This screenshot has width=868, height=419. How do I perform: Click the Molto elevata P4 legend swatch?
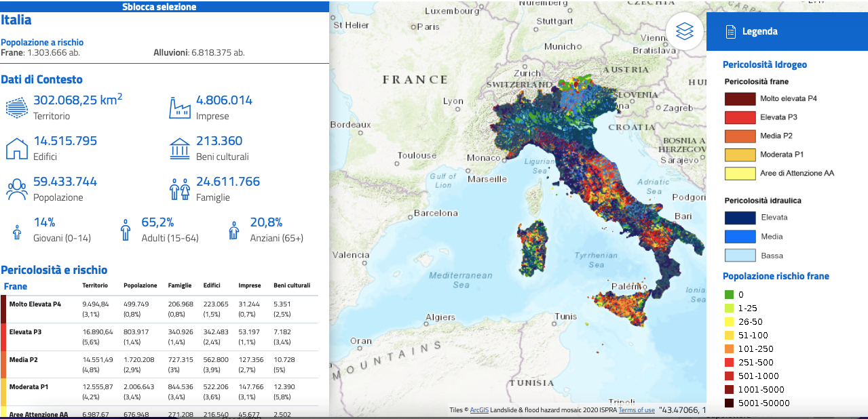click(x=740, y=98)
